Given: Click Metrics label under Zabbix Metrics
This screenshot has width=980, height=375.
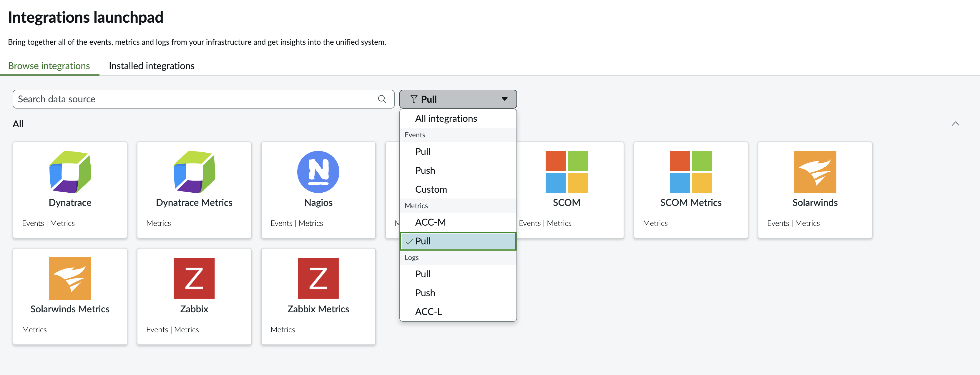Looking at the screenshot, I should click(283, 330).
